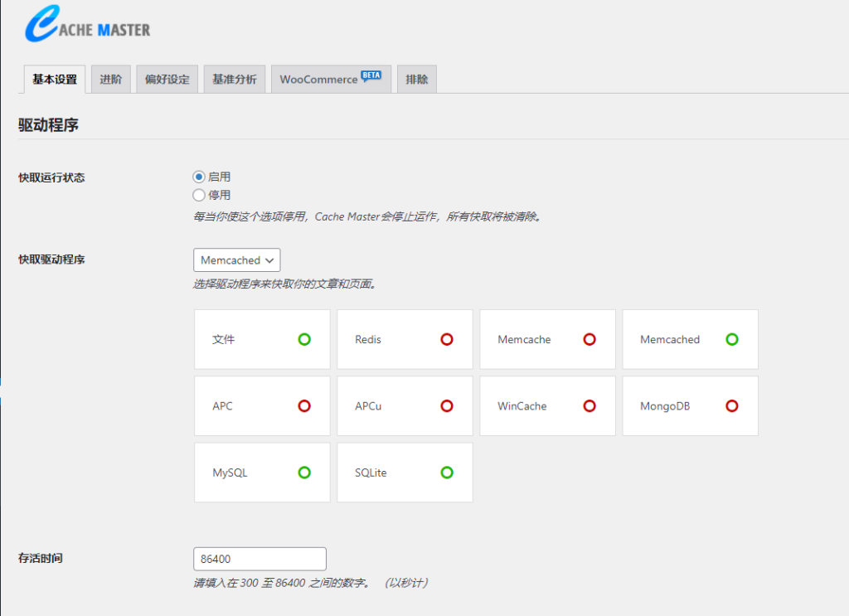The image size is (849, 616).
Task: Switch to the 基本设置 tab
Action: tap(55, 80)
